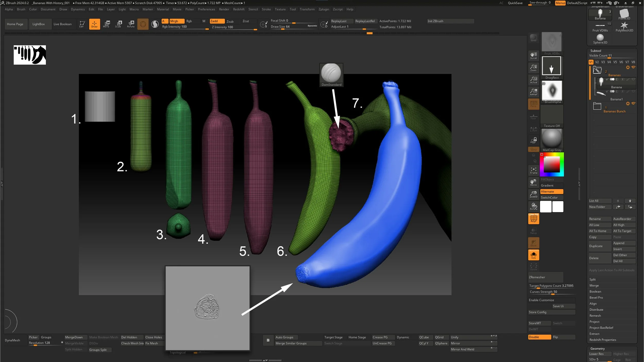Open the DragRect stroke selector
The width and height of the screenshot is (644, 362).
coord(552,68)
